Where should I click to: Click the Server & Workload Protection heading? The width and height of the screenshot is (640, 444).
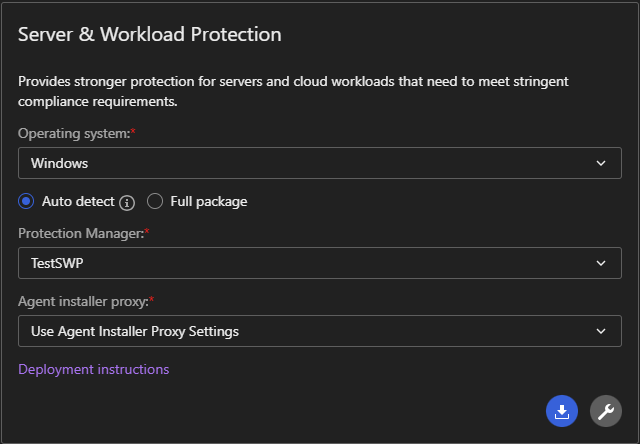(150, 35)
